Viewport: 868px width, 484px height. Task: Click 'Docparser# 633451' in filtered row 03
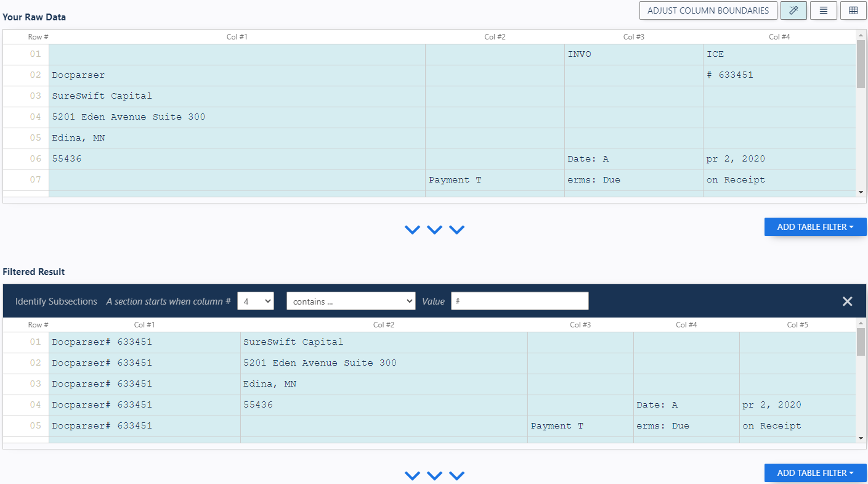(x=145, y=384)
